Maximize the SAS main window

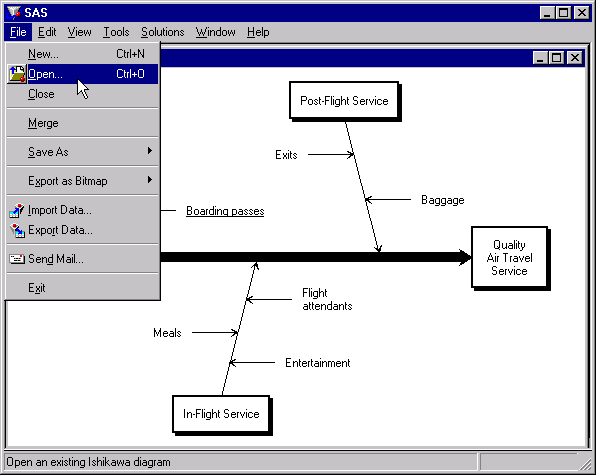click(563, 13)
